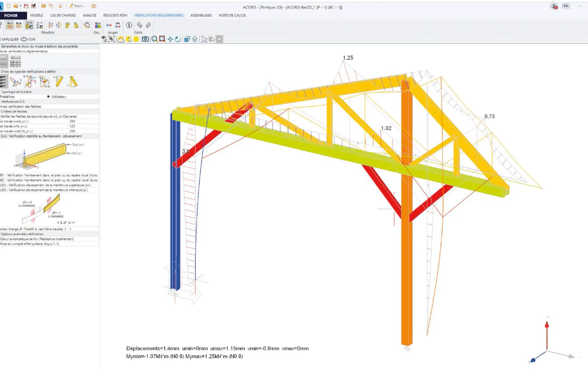The width and height of the screenshot is (588, 370).
Task: Click the new document icon
Action: 8,6
